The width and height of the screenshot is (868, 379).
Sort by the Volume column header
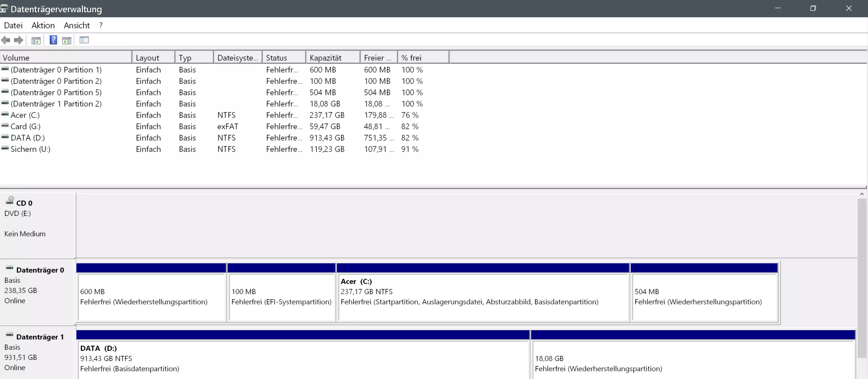[66, 58]
